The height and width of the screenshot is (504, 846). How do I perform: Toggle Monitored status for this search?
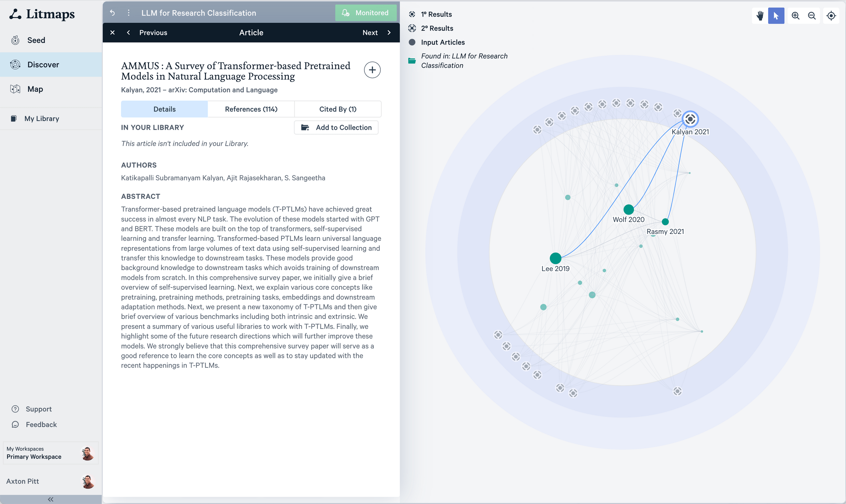click(x=366, y=13)
